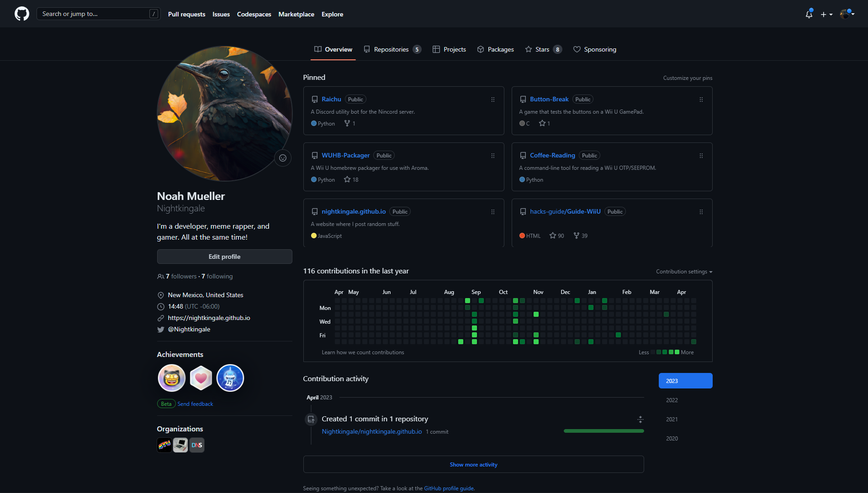868x493 pixels.
Task: Click the heart-shaped achievement badge
Action: coord(201,378)
